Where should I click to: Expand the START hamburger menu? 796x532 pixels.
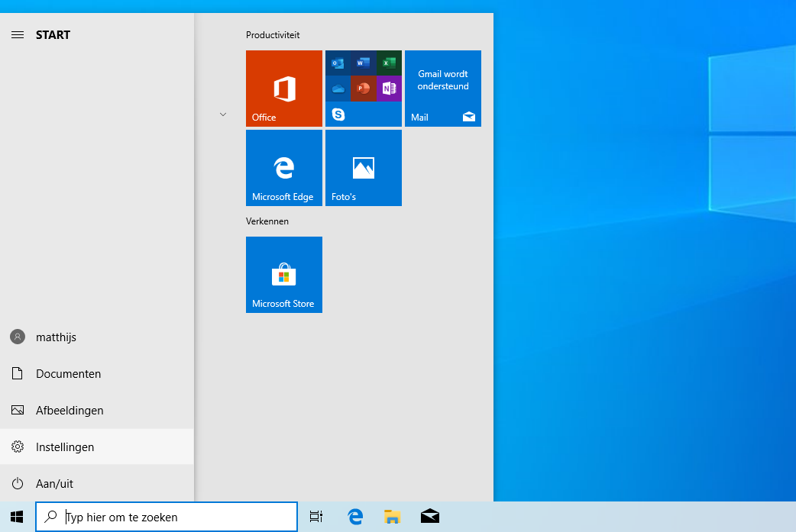point(17,35)
